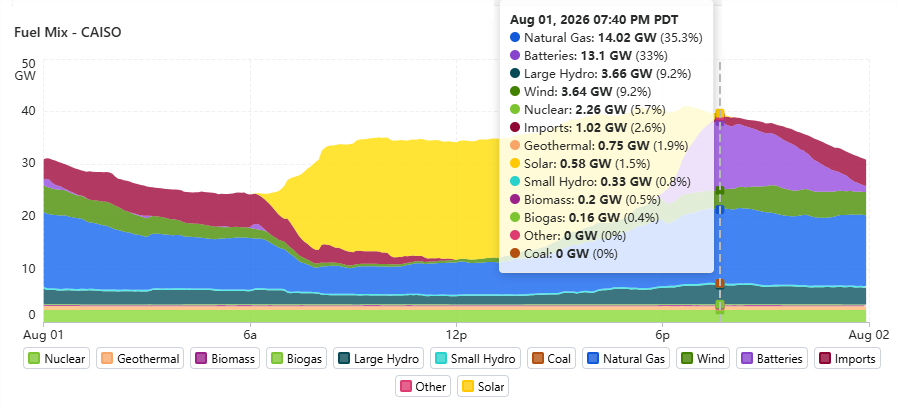Click the Wind 3.64 GW tooltip row
Image resolution: width=897 pixels, height=404 pixels.
pyautogui.click(x=580, y=92)
